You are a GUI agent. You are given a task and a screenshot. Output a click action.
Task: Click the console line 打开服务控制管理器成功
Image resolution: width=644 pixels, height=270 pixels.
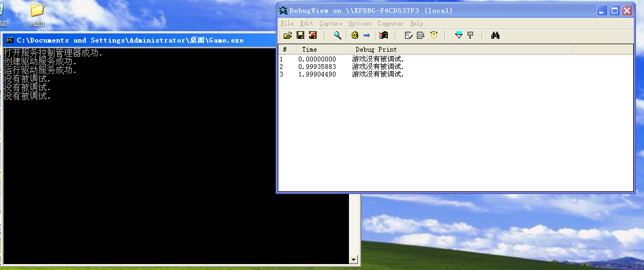(x=53, y=53)
